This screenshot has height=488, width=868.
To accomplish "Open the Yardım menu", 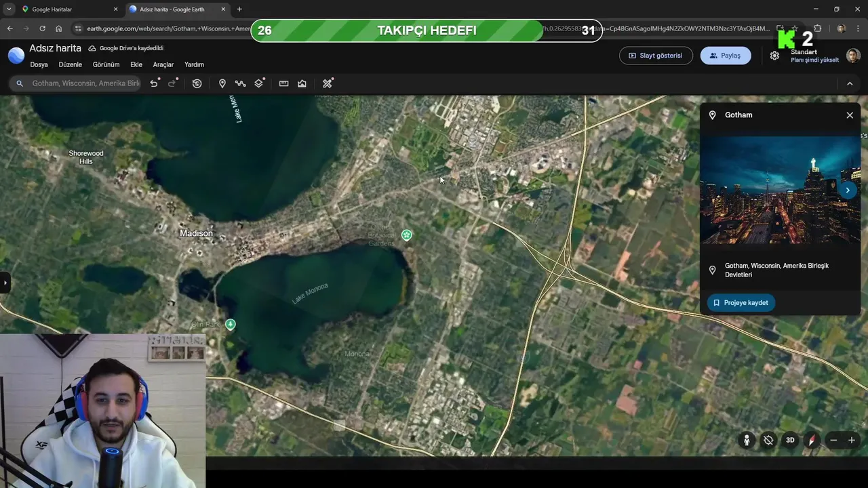I will tap(195, 64).
